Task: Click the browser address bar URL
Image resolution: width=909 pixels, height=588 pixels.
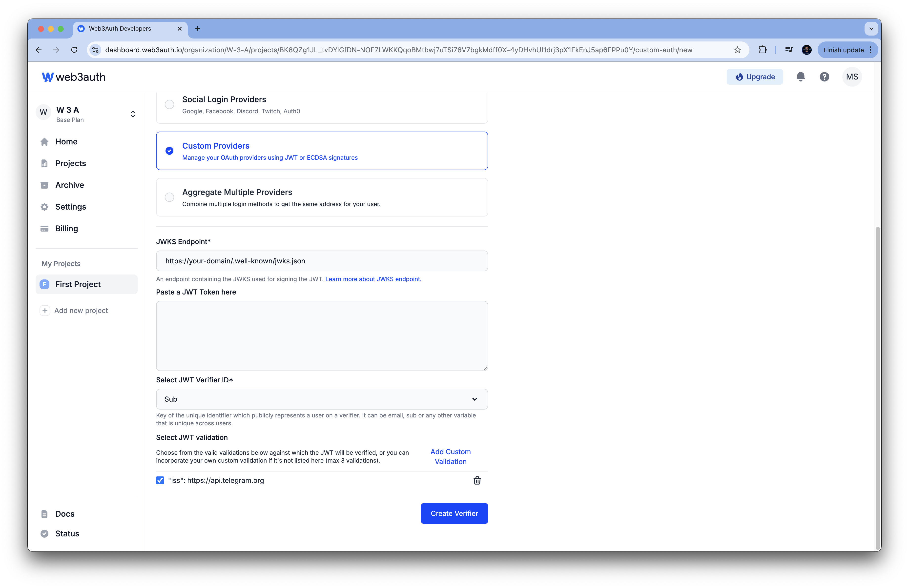Action: tap(398, 50)
